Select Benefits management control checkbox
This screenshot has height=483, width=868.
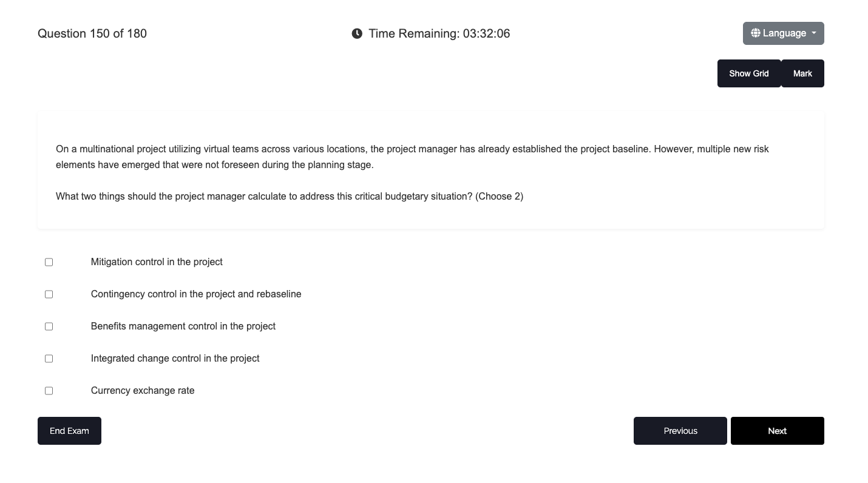[49, 326]
